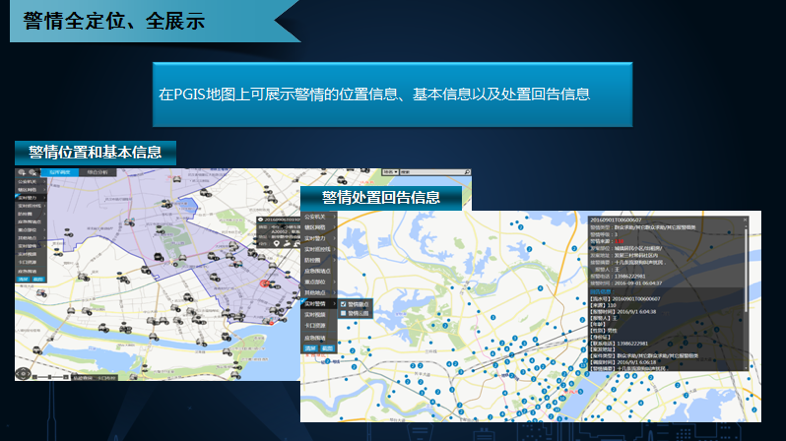Image resolution: width=786 pixels, height=441 pixels.
Task: Toggle the checked 实时警情 menu item
Action: (316, 303)
